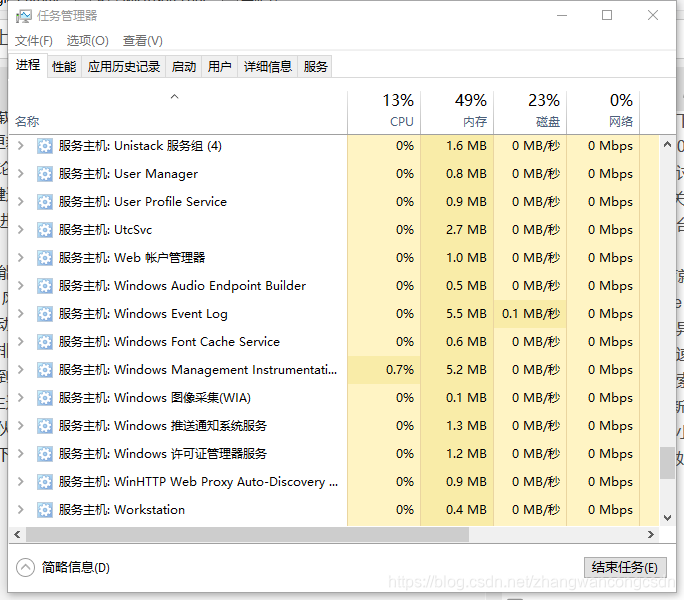
Task: Expand the Web 帐户管理器 service host
Action: pos(20,257)
